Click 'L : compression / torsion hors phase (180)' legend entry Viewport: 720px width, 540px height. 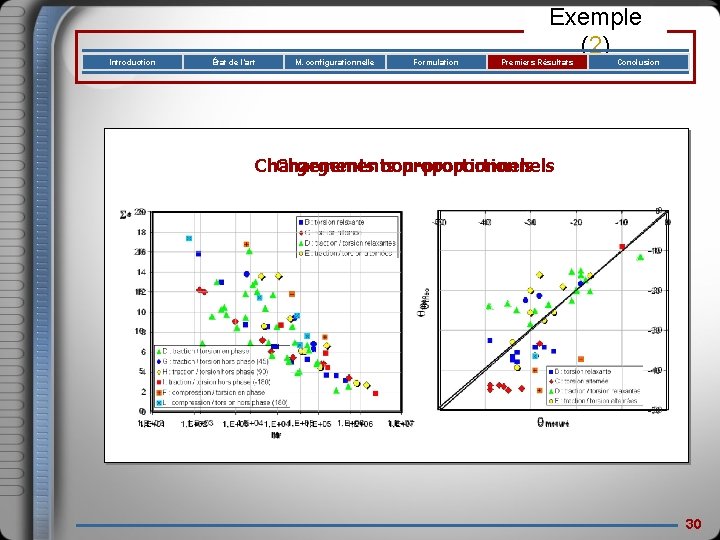pos(222,403)
